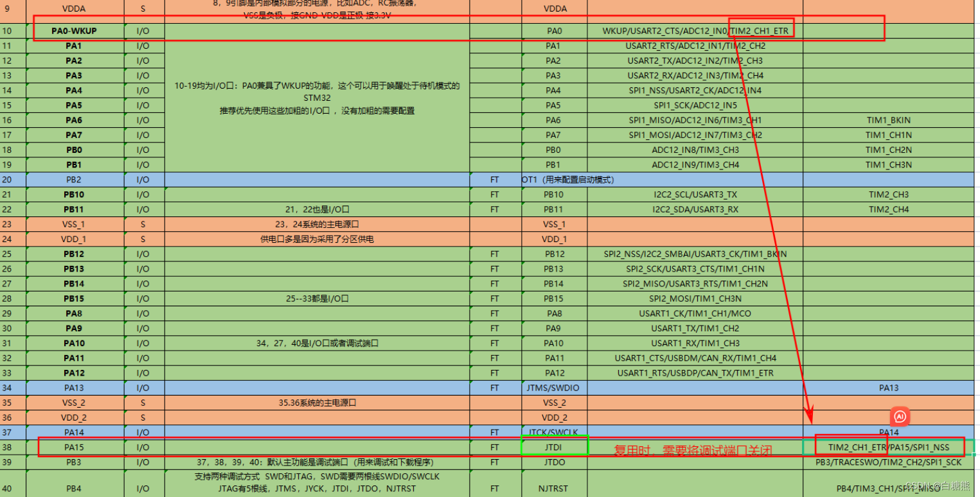Select the S type cell in row 23
980x497 pixels.
point(143,224)
